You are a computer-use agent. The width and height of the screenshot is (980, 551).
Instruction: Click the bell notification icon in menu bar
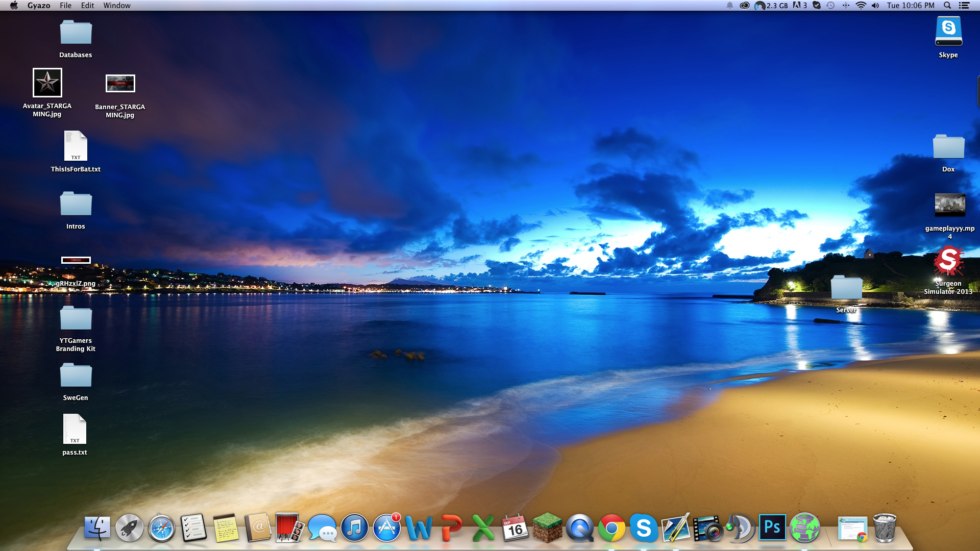(730, 6)
